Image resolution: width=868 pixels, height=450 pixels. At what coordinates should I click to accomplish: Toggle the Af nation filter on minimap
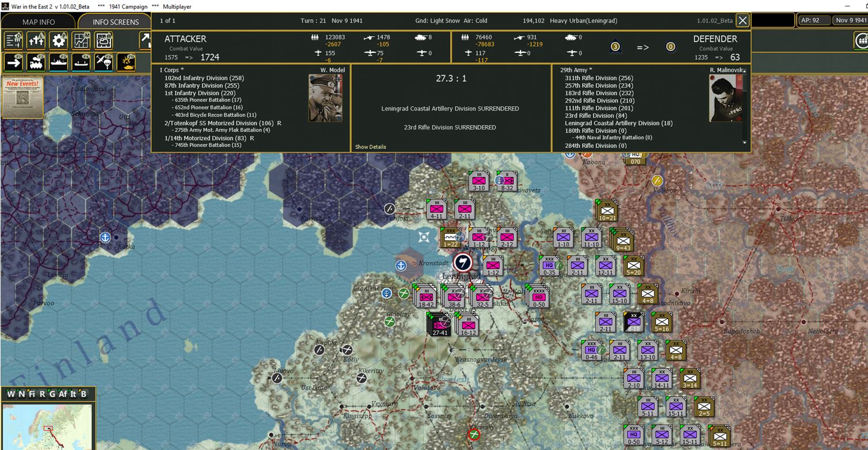[x=62, y=394]
